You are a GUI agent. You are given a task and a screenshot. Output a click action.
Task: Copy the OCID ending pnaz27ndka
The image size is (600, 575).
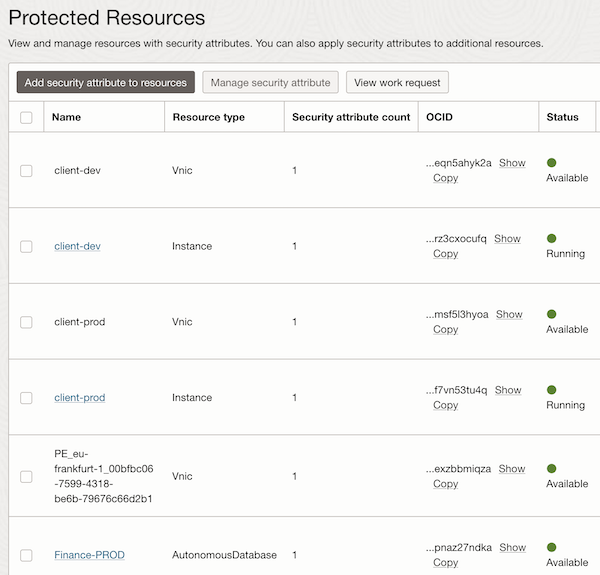[x=445, y=563]
